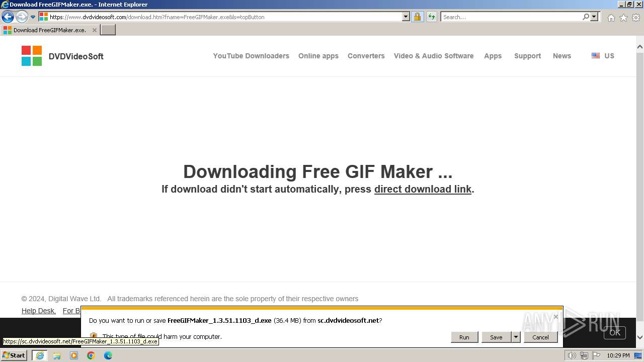Click the page scrollbar down arrow

[x=640, y=337]
